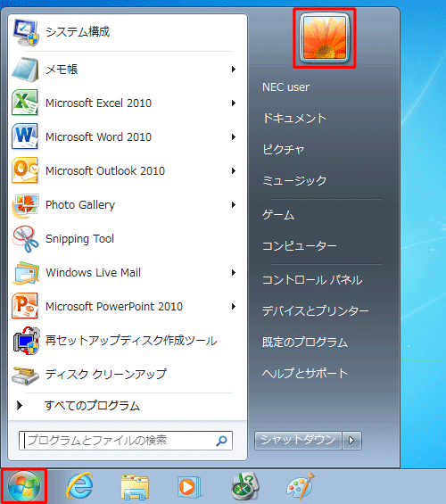446x504 pixels.
Task: Click the Windows Live Mail icon
Action: [25, 273]
